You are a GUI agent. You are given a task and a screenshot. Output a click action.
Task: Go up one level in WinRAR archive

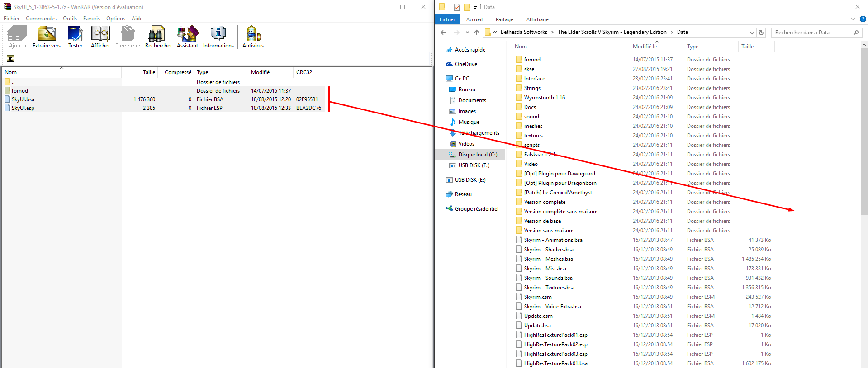pyautogui.click(x=10, y=58)
